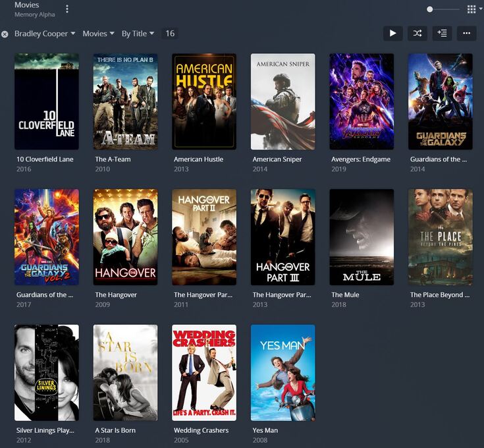This screenshot has width=484, height=448.
Task: Open The Hangover Part II poster
Action: [204, 237]
